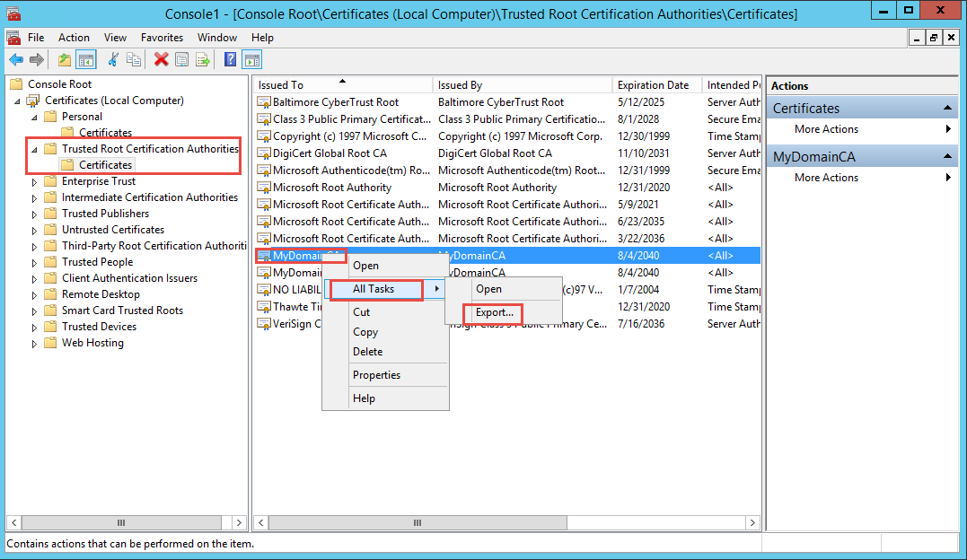Expand the Smart Card Trusted Roots node
The width and height of the screenshot is (967, 560).
point(34,311)
